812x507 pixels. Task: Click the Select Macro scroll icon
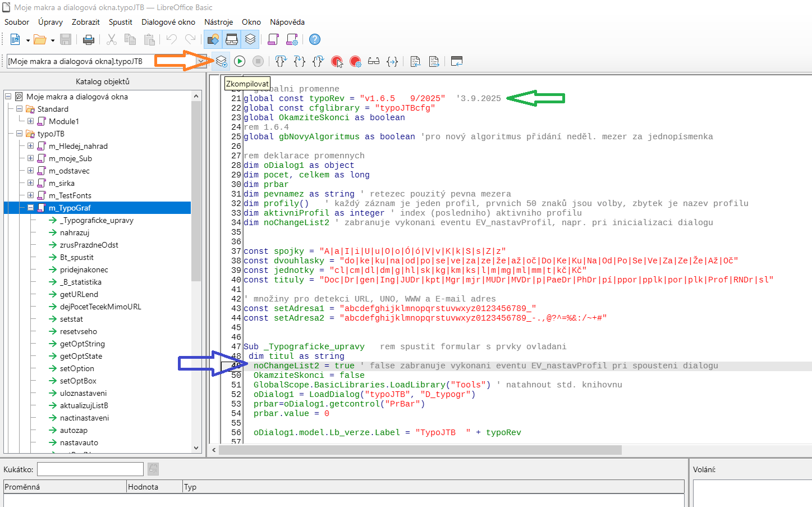click(273, 39)
